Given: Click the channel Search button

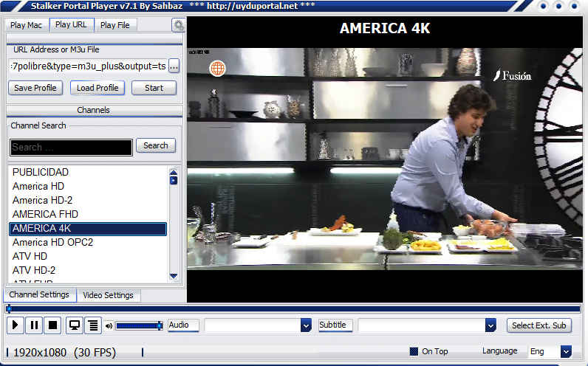Looking at the screenshot, I should click(156, 145).
